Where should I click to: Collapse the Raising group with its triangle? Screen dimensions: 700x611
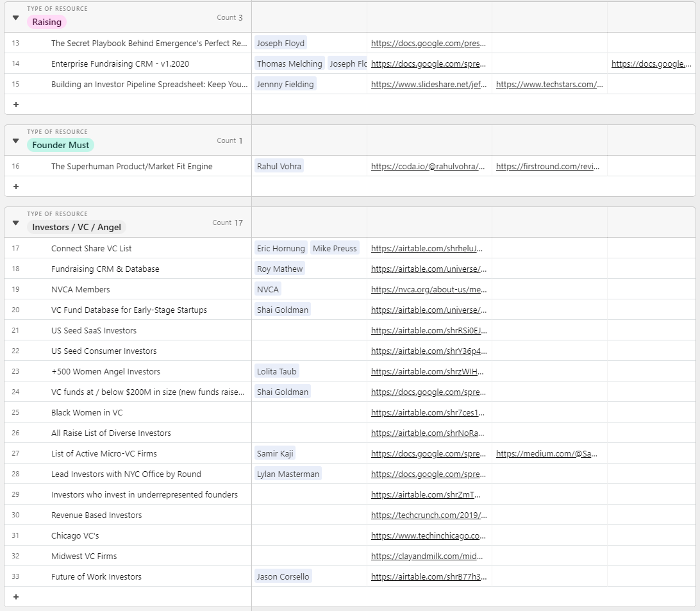[x=15, y=17]
